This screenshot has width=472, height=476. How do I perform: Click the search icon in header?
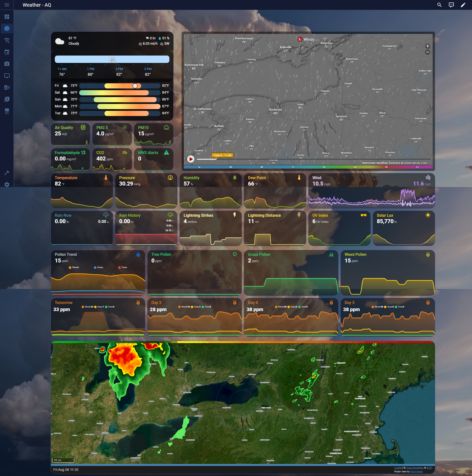[x=440, y=5]
